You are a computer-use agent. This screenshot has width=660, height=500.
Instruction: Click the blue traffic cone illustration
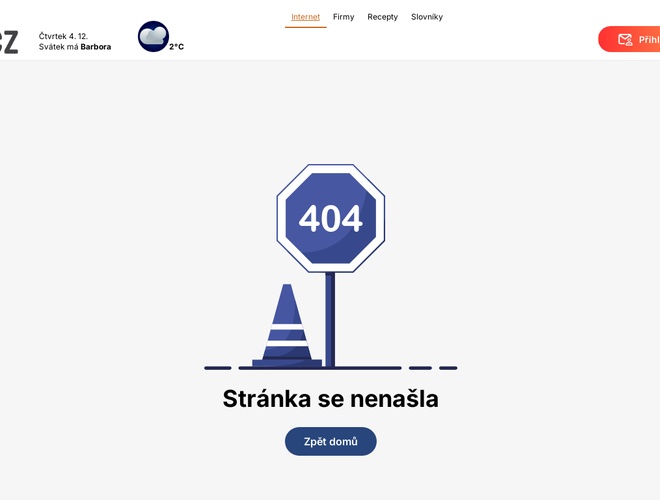click(x=287, y=327)
